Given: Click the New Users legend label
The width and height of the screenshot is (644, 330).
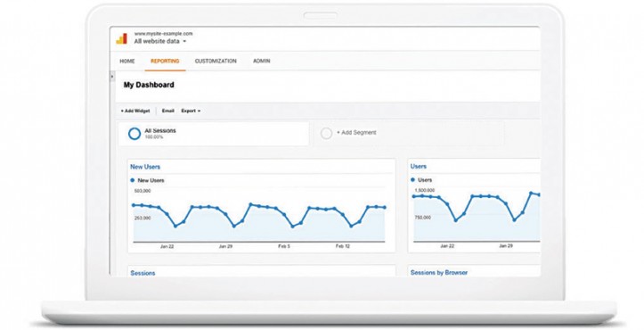Looking at the screenshot, I should coord(151,180).
